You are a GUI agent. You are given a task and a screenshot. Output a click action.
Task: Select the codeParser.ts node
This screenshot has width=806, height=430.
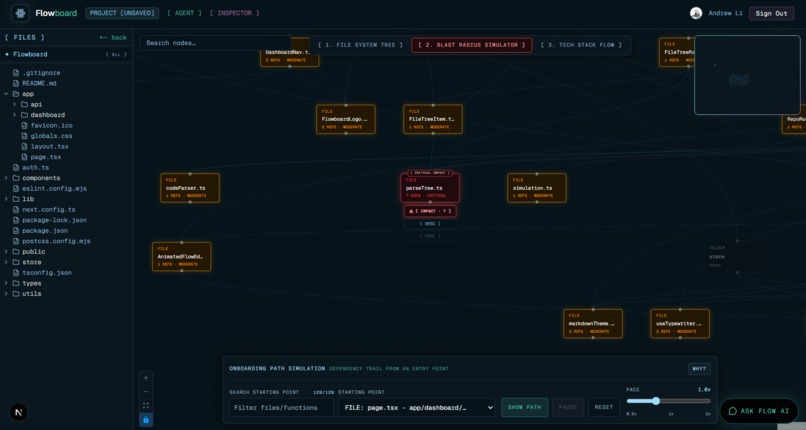coord(190,188)
